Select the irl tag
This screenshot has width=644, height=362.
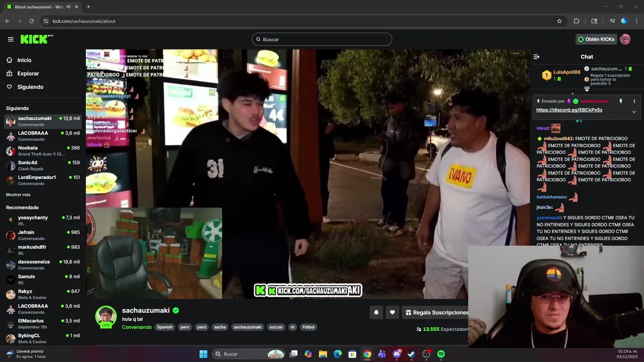pos(292,327)
